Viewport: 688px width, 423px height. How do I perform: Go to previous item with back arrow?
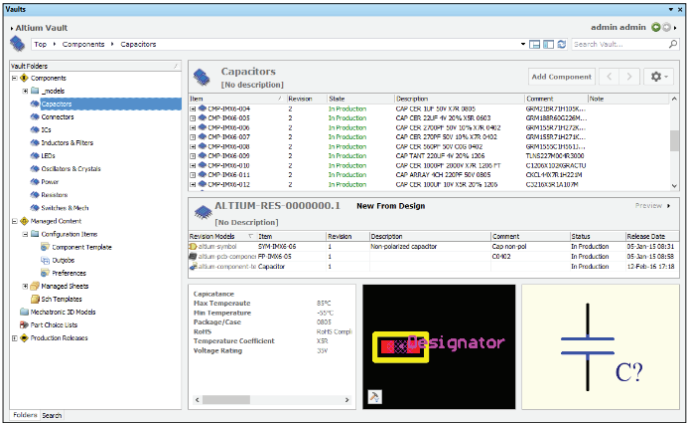609,77
